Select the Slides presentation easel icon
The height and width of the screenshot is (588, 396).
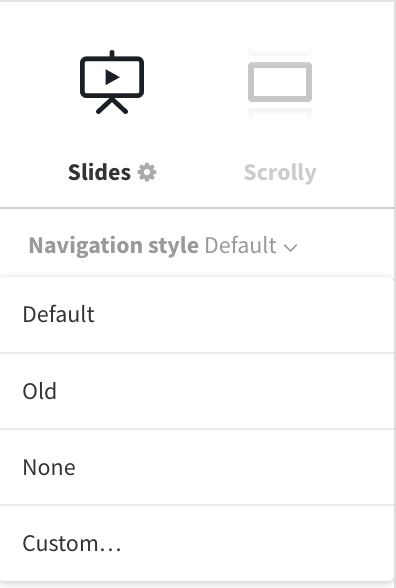[x=112, y=82]
